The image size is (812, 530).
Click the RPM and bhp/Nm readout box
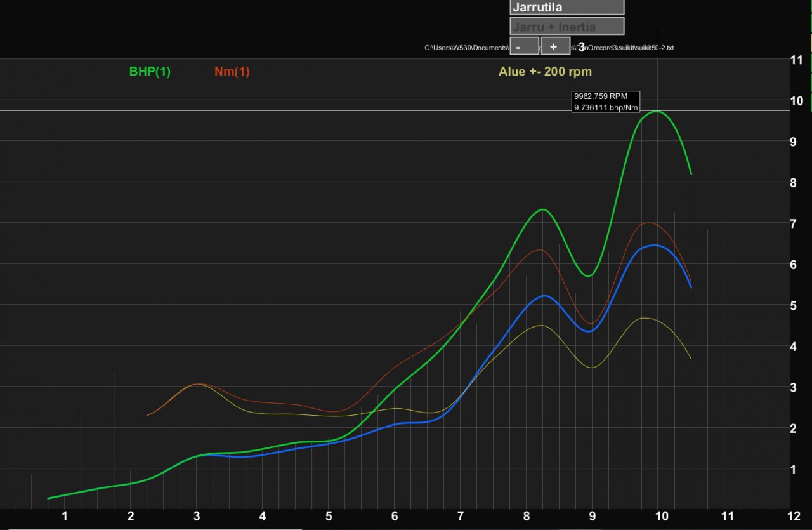(606, 102)
